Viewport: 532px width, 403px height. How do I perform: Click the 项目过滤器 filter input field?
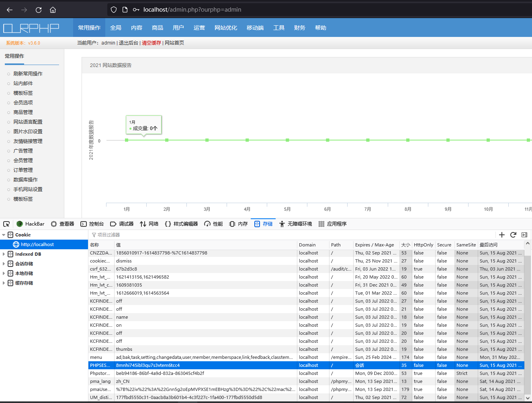coord(291,235)
